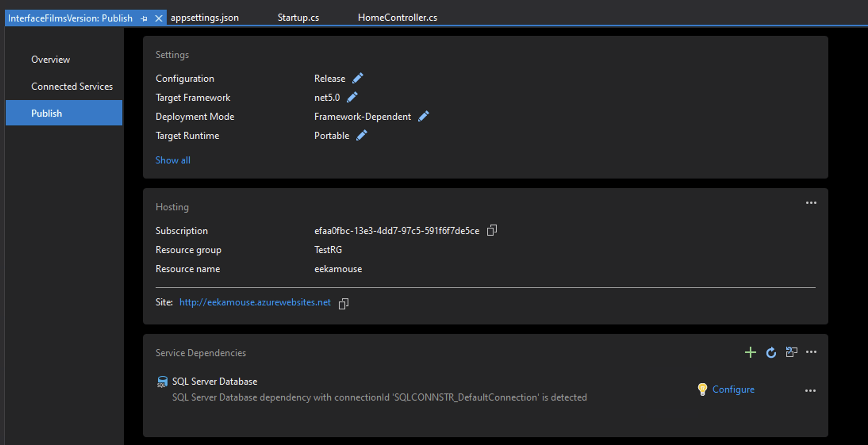Select Connected Services in the sidebar

click(x=72, y=86)
